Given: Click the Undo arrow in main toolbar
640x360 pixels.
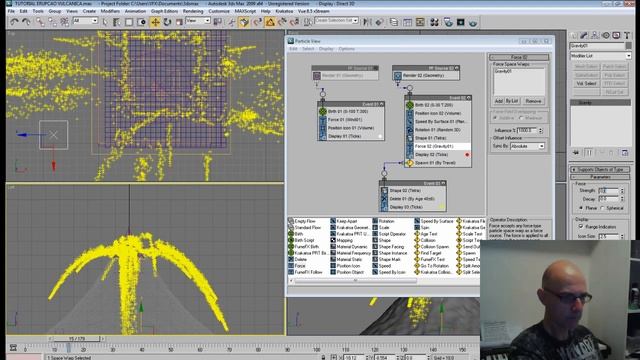Looking at the screenshot, I should [14, 22].
